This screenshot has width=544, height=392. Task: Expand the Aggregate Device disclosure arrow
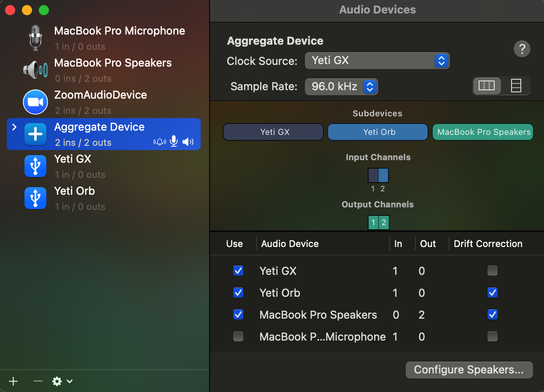[14, 127]
